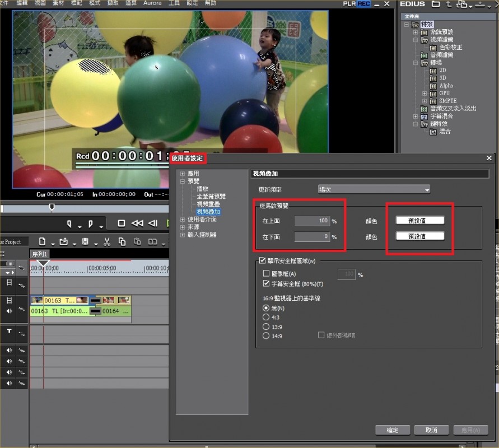
Task: Click the Copy icon in timeline toolbar
Action: click(x=122, y=242)
